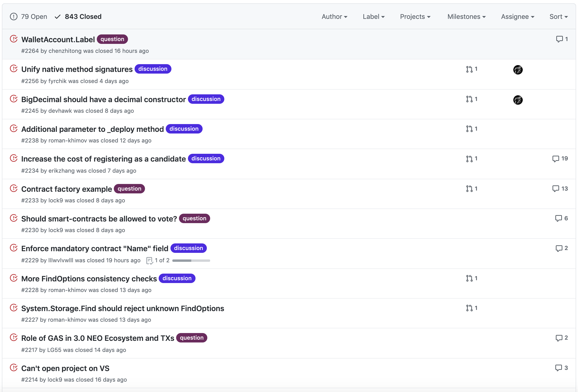Click assignee avatar on BigDecimal issue
This screenshot has width=578, height=392.
[518, 100]
